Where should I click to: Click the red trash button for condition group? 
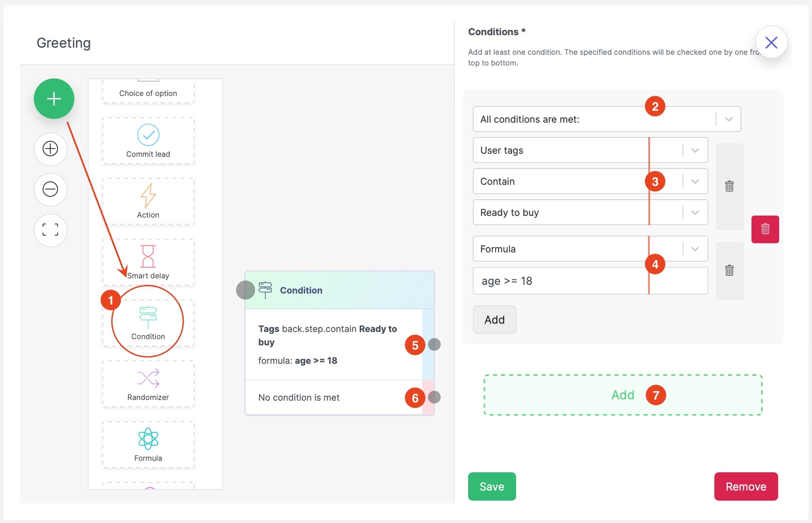(765, 229)
